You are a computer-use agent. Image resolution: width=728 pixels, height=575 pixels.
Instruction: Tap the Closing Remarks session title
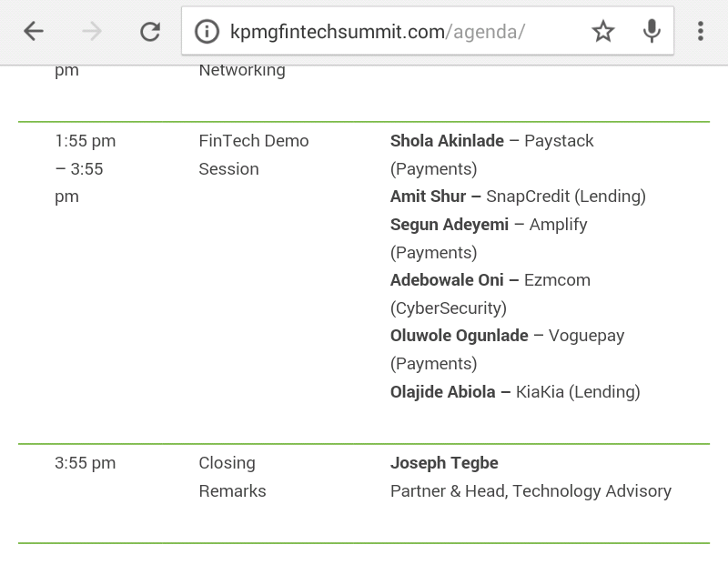(x=232, y=477)
